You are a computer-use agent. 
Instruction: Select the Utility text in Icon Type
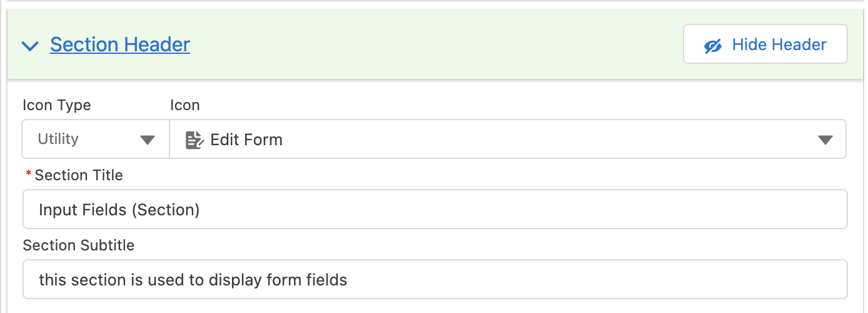[x=58, y=139]
